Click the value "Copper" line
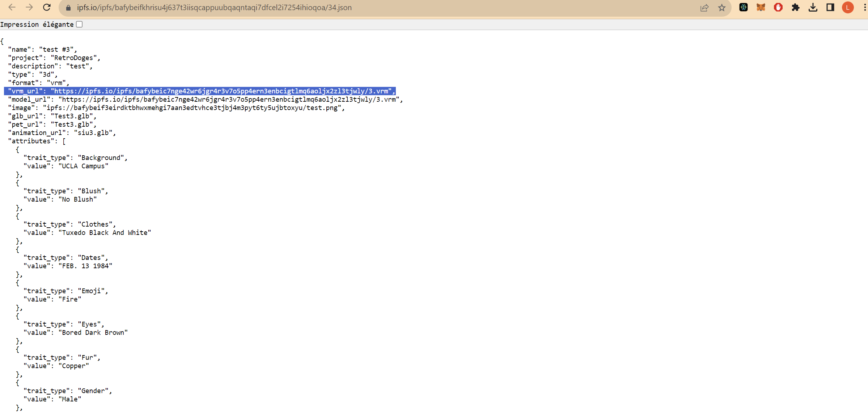868x413 pixels. (x=56, y=366)
